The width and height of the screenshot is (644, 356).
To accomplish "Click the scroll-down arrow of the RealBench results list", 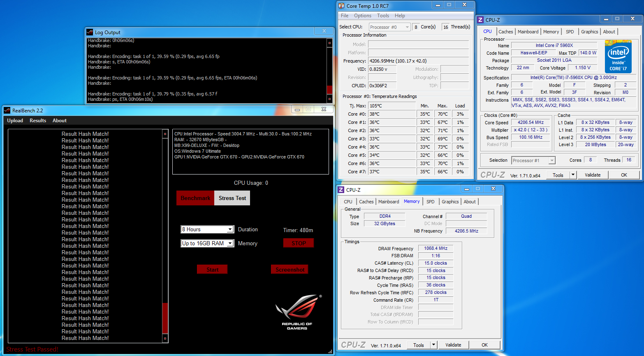I will (165, 338).
